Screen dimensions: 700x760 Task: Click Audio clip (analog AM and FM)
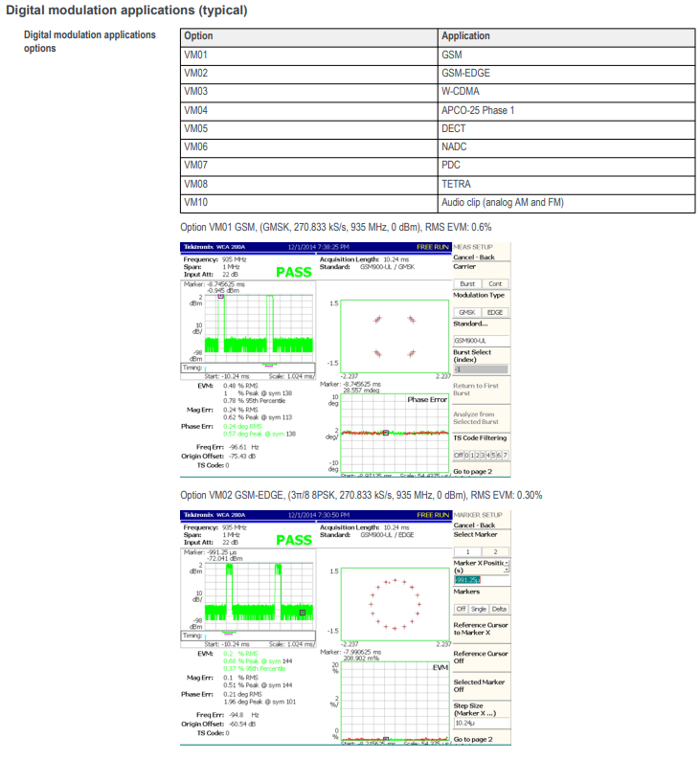click(566, 203)
